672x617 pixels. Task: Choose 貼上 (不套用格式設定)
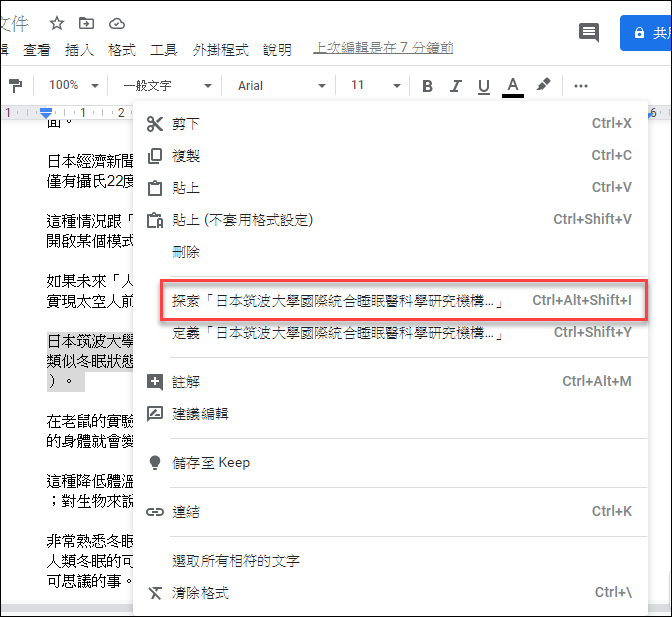point(390,220)
